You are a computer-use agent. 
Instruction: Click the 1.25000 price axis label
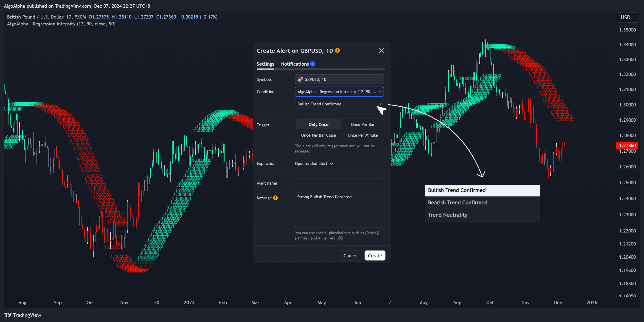tap(627, 183)
